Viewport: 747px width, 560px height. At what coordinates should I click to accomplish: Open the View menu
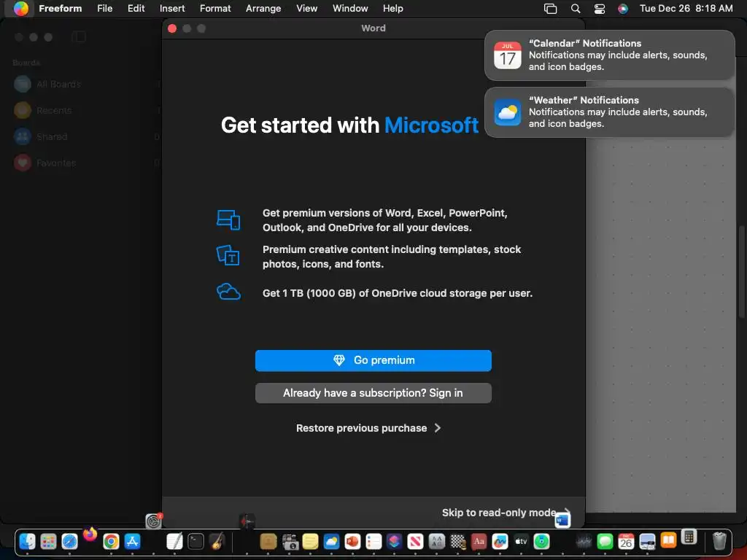307,9
